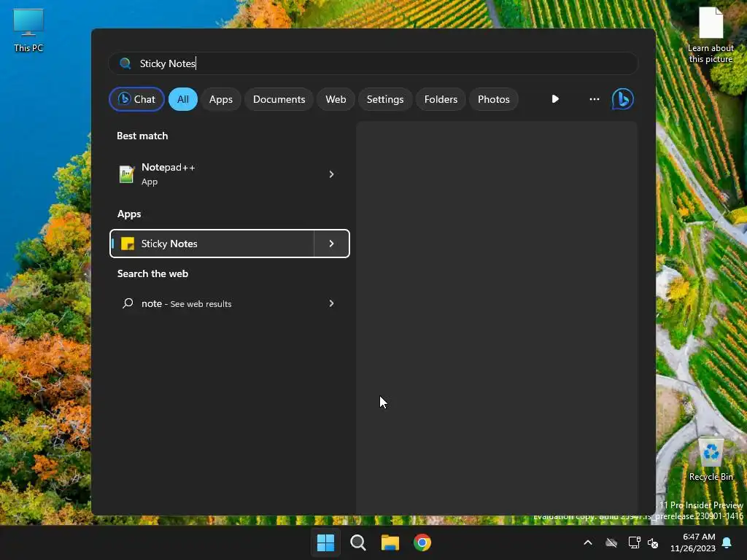Viewport: 747px width, 560px height.
Task: Expand the Notepad++ result arrow
Action: tap(332, 174)
